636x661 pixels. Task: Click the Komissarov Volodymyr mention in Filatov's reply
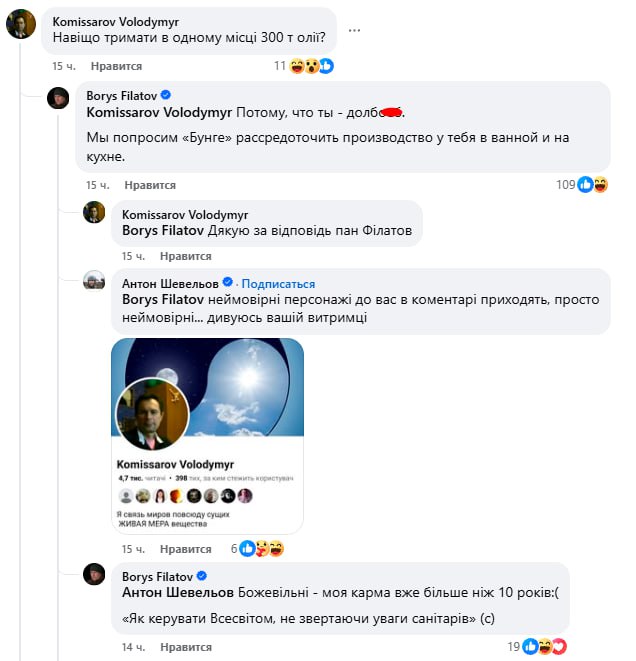[x=159, y=112]
